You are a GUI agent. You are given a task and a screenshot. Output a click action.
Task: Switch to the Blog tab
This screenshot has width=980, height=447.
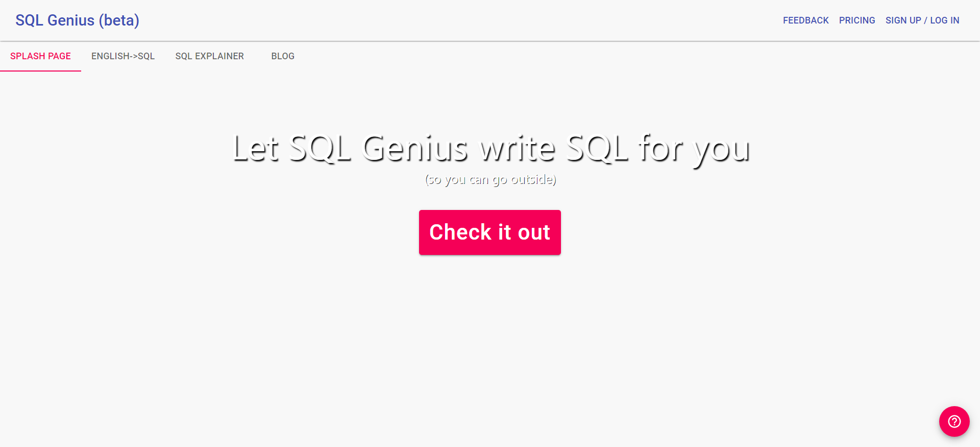283,56
